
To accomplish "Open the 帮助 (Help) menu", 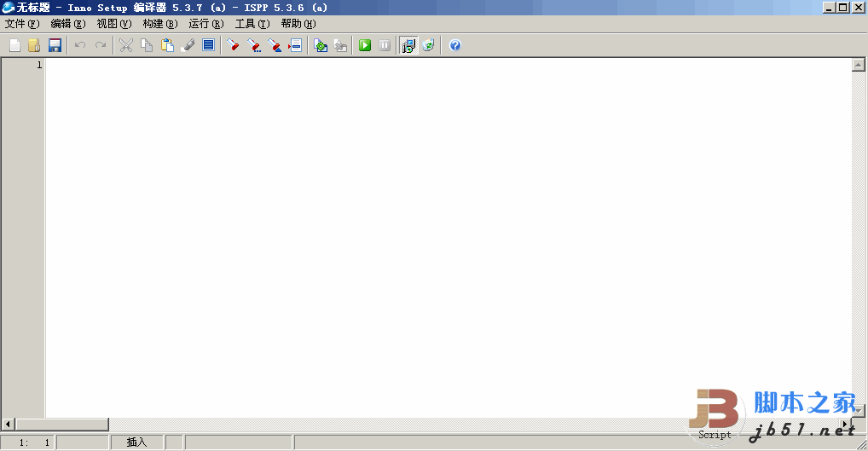I will pyautogui.click(x=298, y=24).
